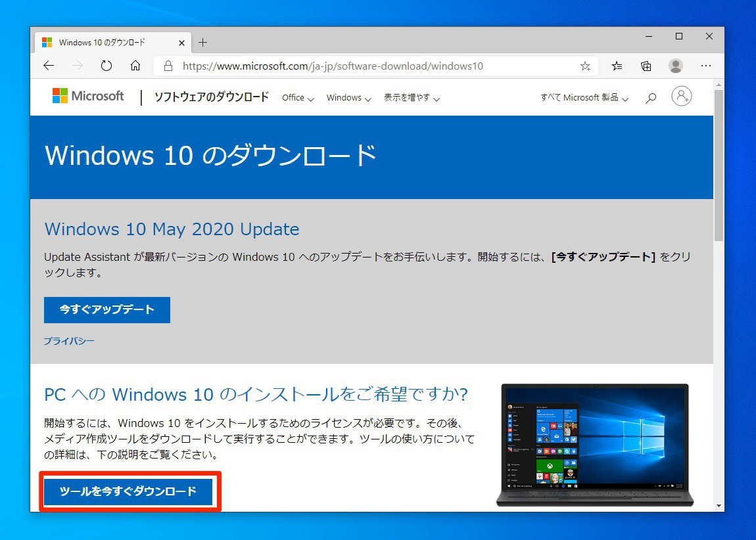This screenshot has height=540, width=756.
Task: Click the scrollbar up arrow
Action: pyautogui.click(x=719, y=85)
